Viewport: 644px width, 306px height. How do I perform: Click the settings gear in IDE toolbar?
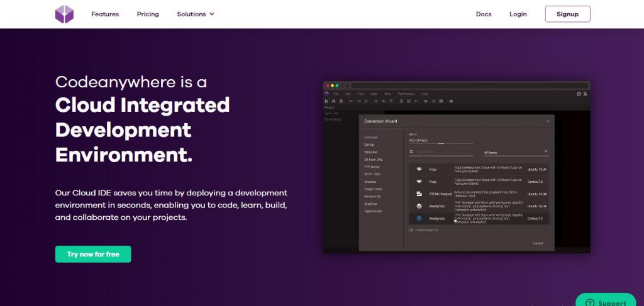(450, 101)
